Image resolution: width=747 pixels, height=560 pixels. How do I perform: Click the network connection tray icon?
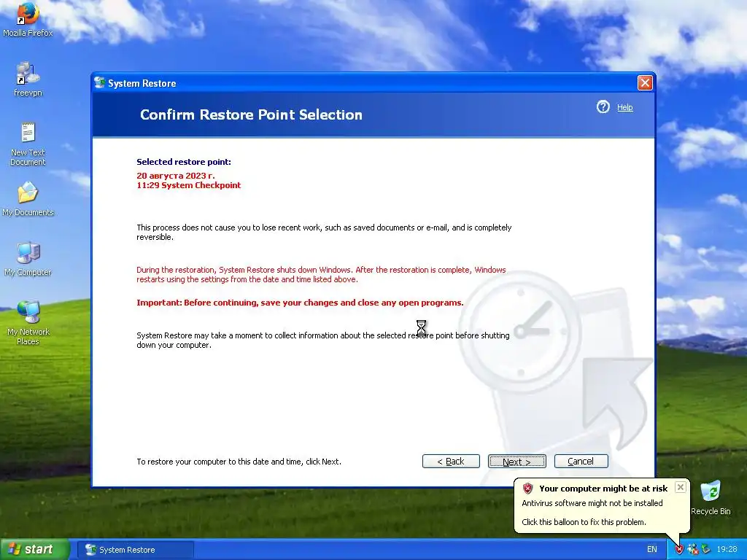click(x=693, y=550)
